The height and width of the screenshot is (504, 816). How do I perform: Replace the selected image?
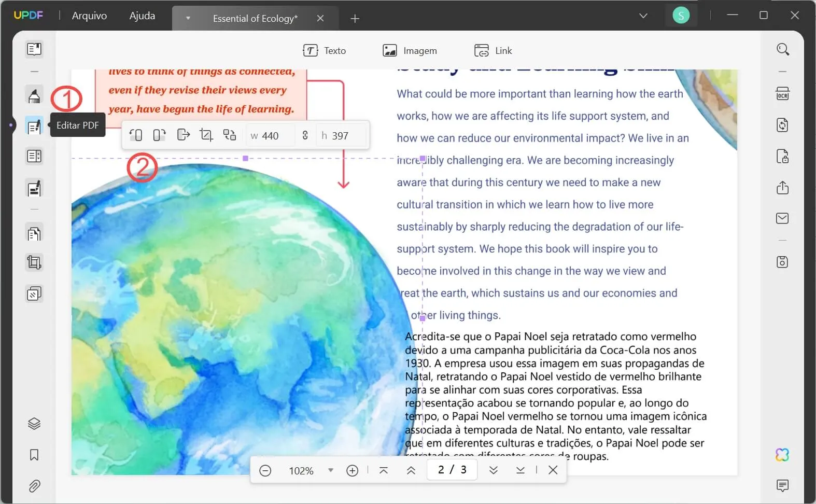[x=230, y=135]
